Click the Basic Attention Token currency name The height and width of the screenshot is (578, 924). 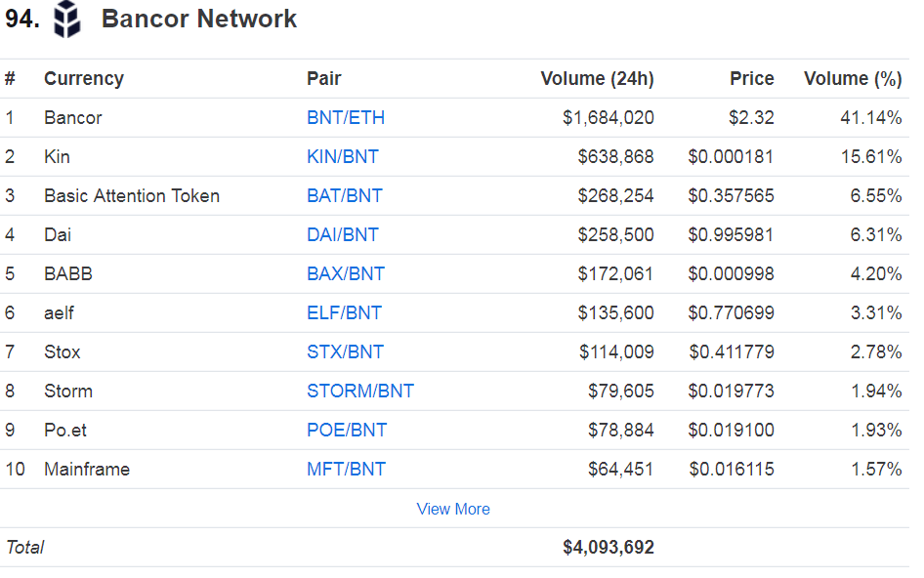[x=132, y=196]
